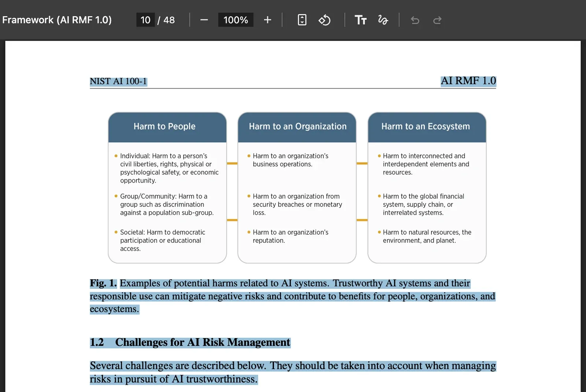Click 'Harm to an organization's business operations' bullet
586x392 pixels.
(288, 160)
